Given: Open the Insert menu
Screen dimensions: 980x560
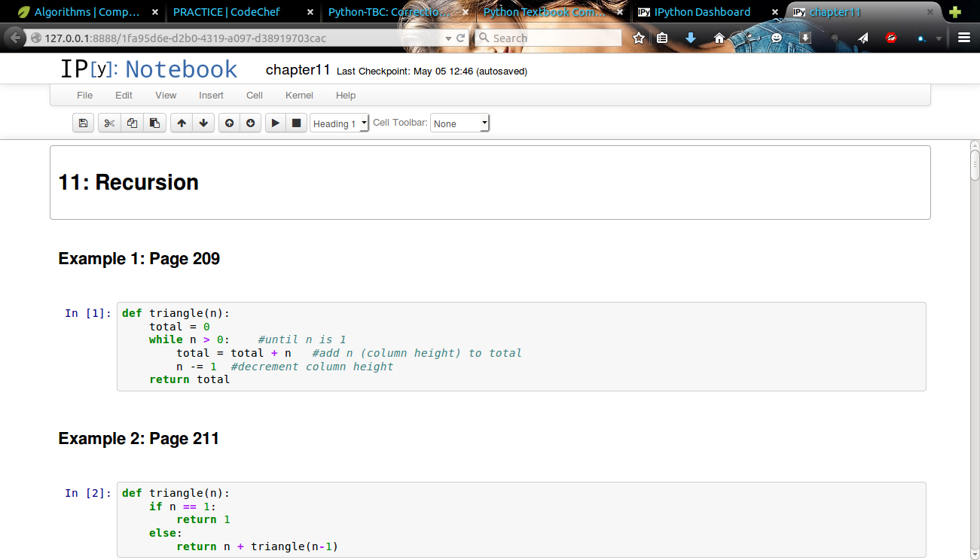Looking at the screenshot, I should pos(211,96).
